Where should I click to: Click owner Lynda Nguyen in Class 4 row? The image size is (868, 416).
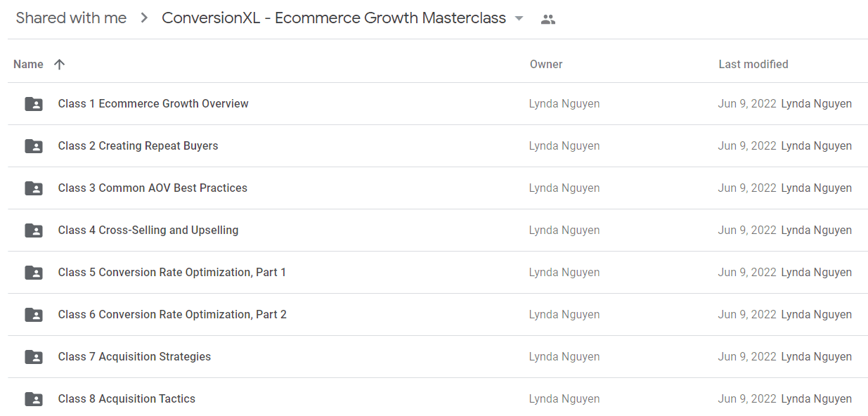[x=564, y=230]
